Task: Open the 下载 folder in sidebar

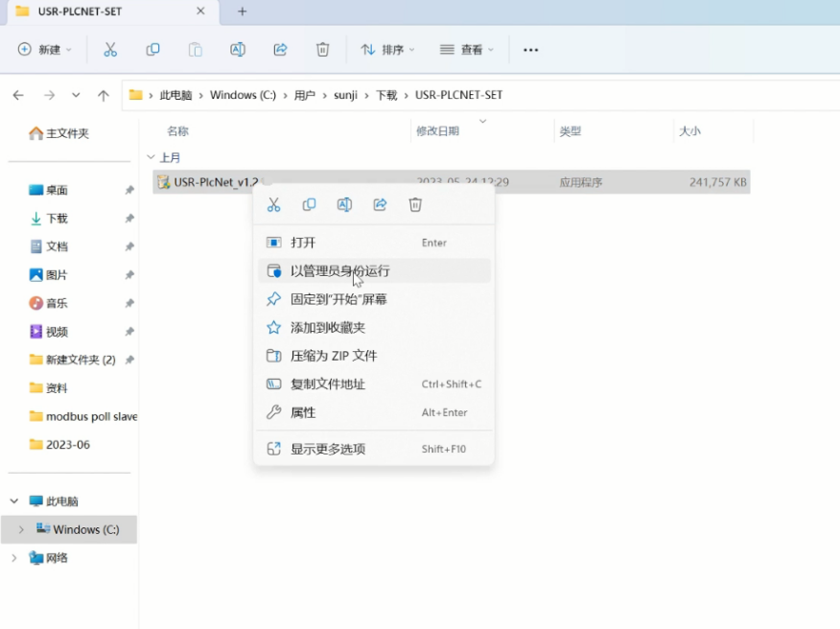Action: (x=57, y=219)
